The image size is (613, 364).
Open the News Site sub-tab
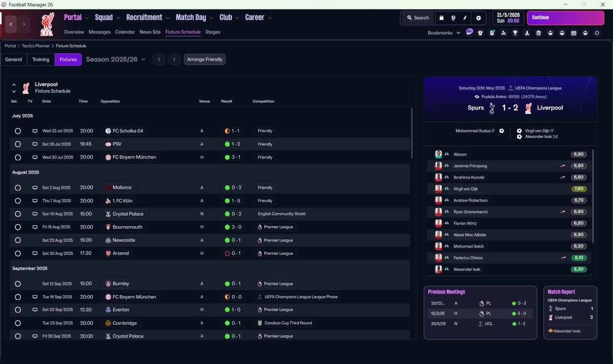click(x=150, y=32)
